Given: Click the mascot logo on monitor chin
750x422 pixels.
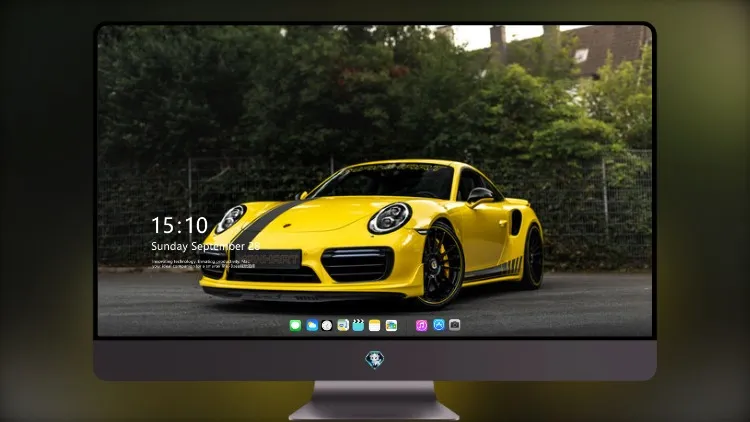Looking at the screenshot, I should tap(375, 360).
